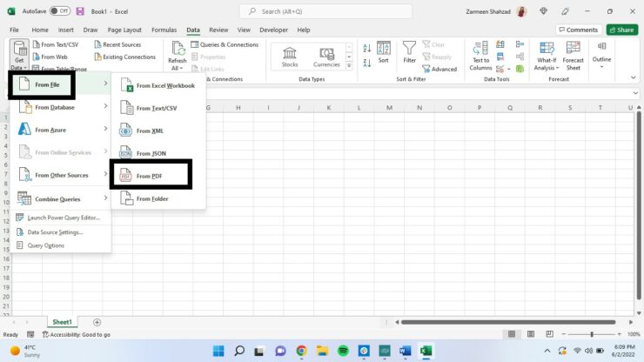The image size is (644, 362).
Task: Open Google Chrome from the taskbar
Action: pos(301,351)
